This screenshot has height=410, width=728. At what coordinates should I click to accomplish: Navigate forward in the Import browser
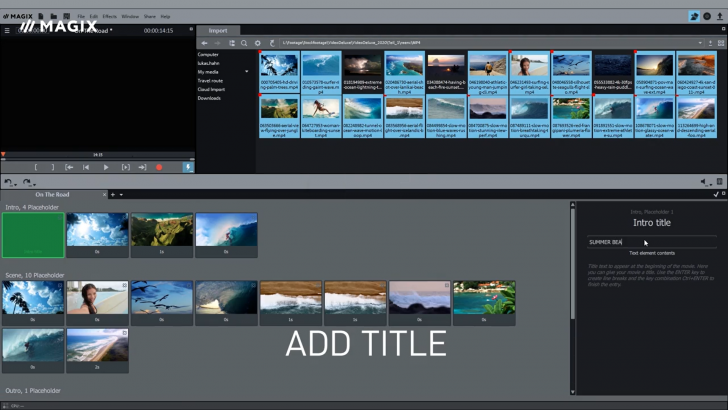tap(217, 43)
